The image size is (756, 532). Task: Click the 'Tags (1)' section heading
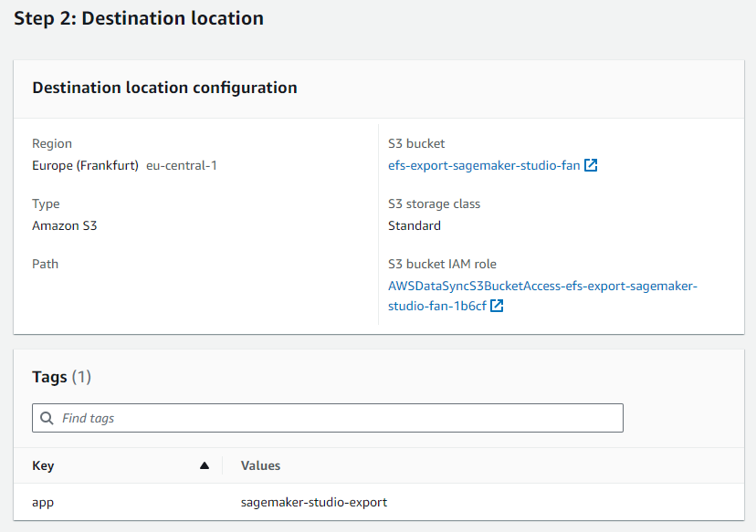click(62, 377)
